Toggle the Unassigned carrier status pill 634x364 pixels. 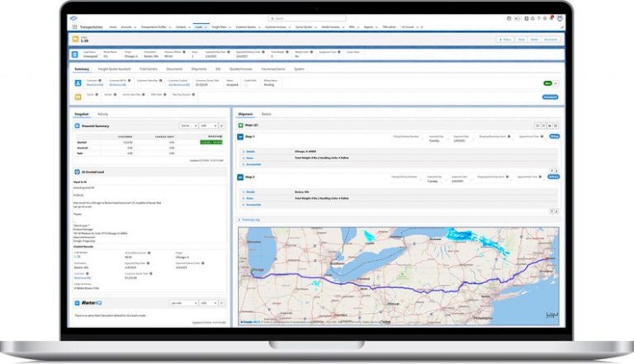[x=550, y=98]
